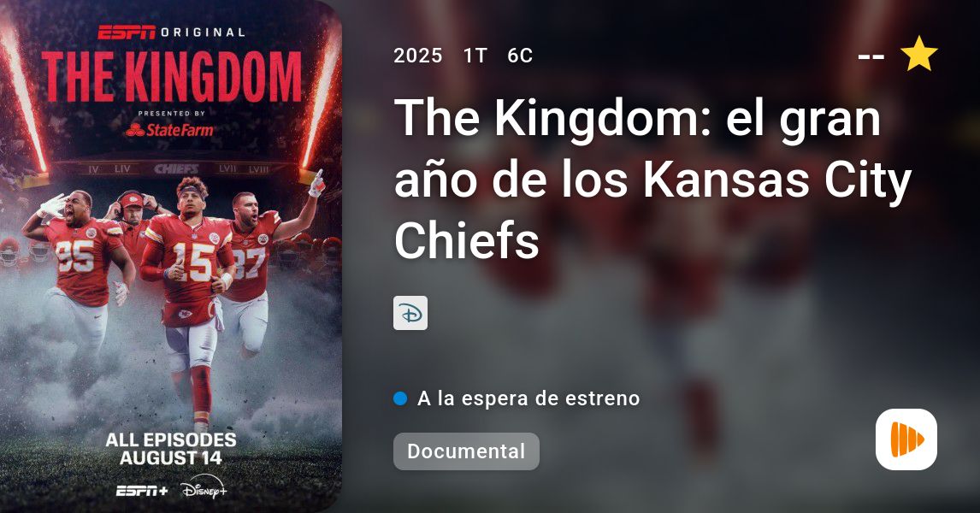Click the 6C episode count label
This screenshot has height=513, width=980.
(x=520, y=56)
